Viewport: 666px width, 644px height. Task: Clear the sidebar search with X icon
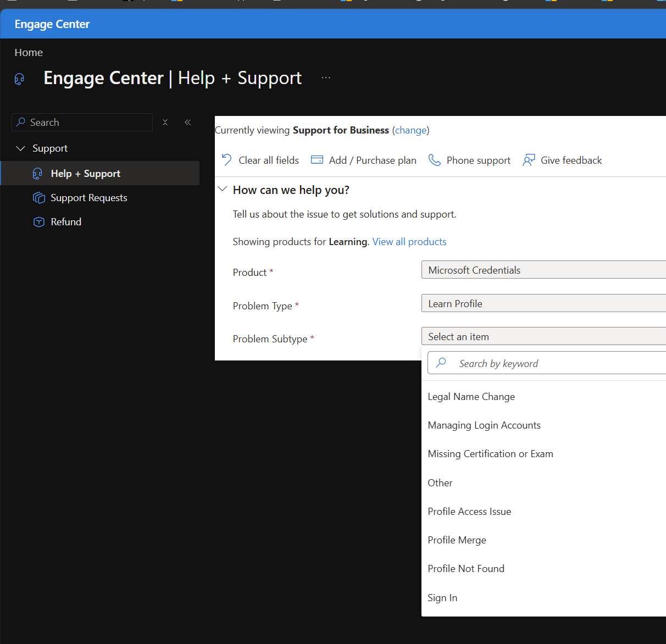165,122
